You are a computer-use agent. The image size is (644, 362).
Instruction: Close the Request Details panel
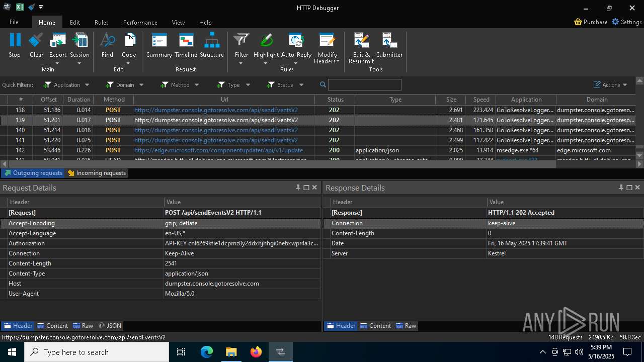[x=314, y=188]
